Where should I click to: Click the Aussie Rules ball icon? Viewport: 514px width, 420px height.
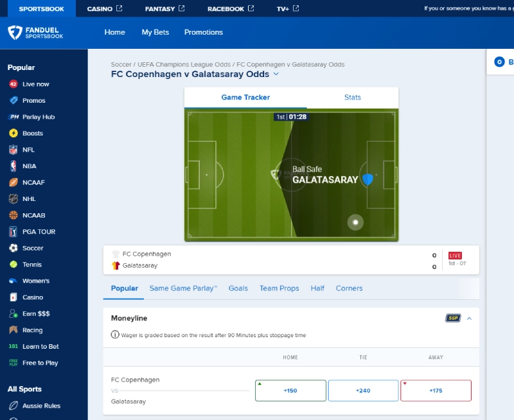(13, 406)
